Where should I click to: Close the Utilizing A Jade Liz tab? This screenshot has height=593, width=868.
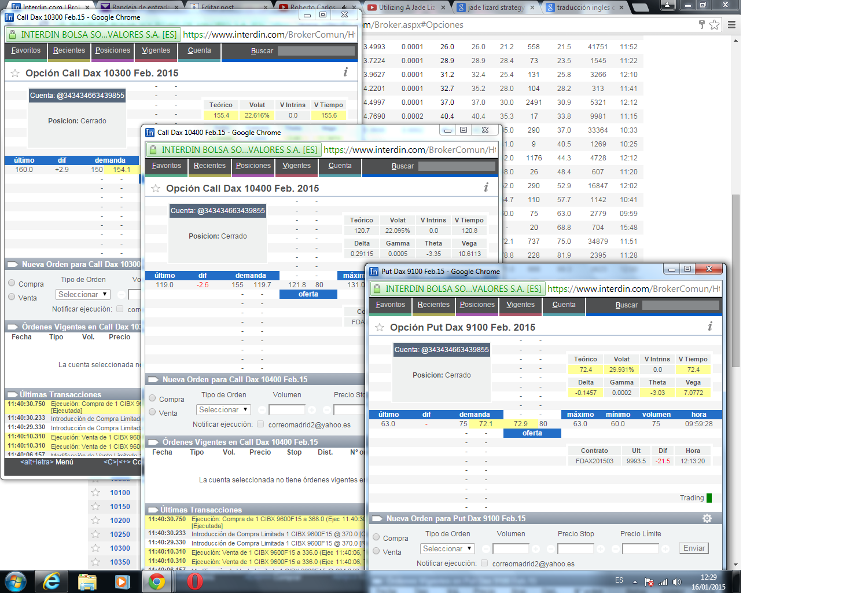click(443, 8)
